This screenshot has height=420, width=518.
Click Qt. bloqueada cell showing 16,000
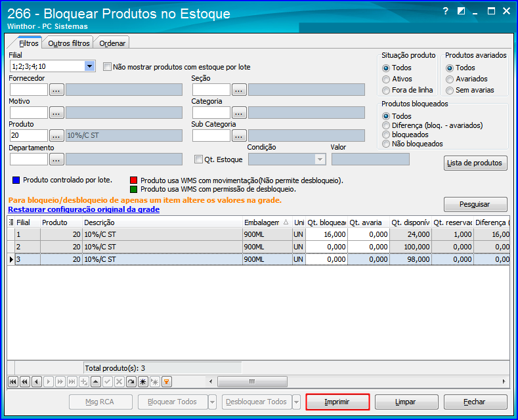pyautogui.click(x=326, y=234)
